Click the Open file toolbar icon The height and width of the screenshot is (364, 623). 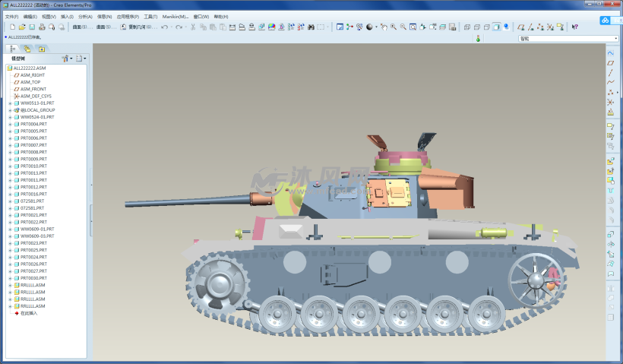[x=23, y=27]
